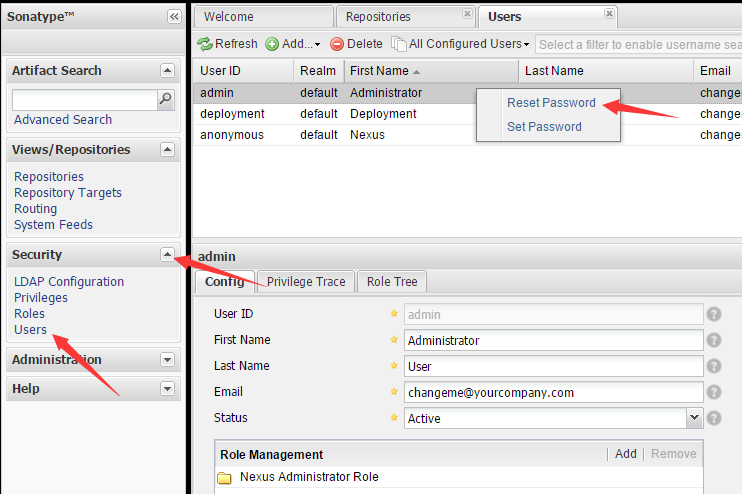
Task: Open System Feeds link
Action: pyautogui.click(x=53, y=225)
